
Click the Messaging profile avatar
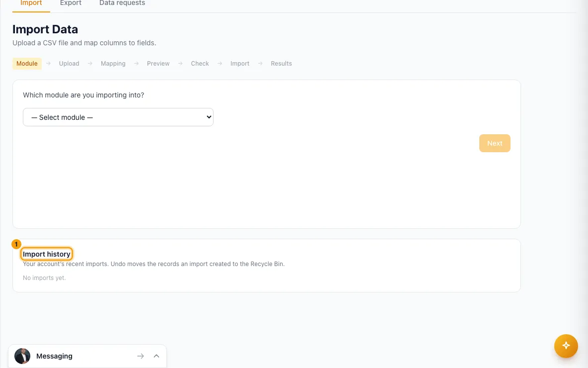tap(22, 356)
